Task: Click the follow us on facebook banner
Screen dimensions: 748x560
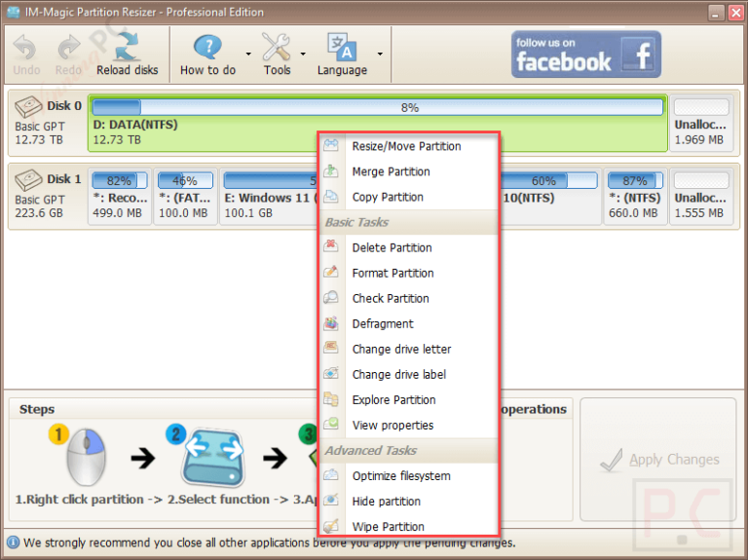Action: tap(585, 55)
